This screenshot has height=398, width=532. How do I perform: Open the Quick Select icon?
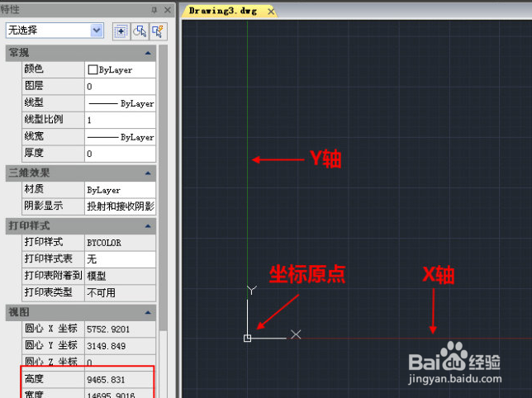(x=158, y=31)
